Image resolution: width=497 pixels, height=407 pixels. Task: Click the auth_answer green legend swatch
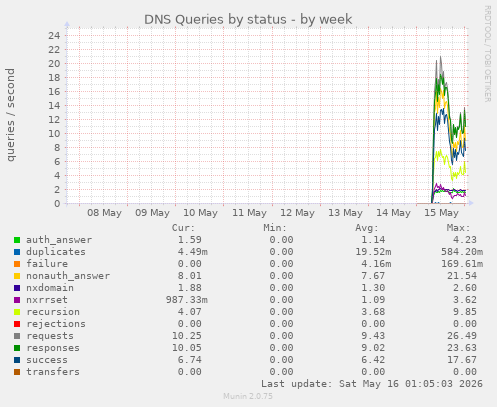17,240
